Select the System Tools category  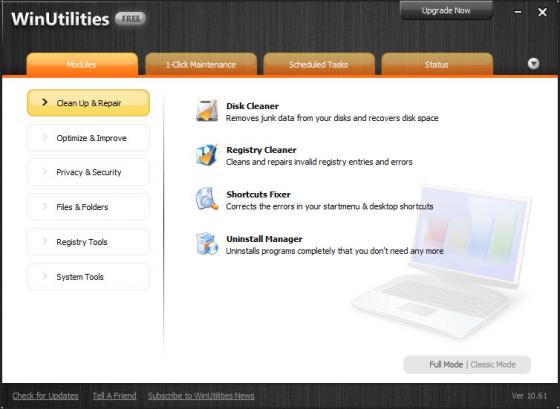point(88,276)
